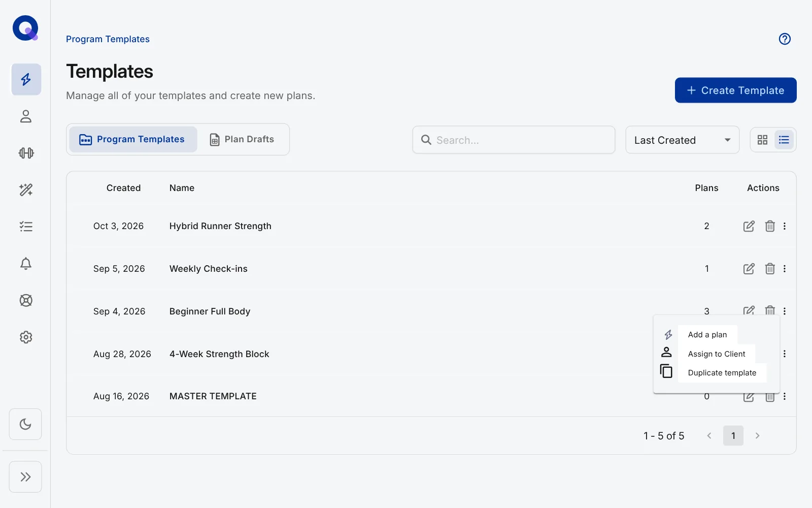Click the app logo in the sidebar
Screen dimensions: 812x508
click(x=25, y=28)
